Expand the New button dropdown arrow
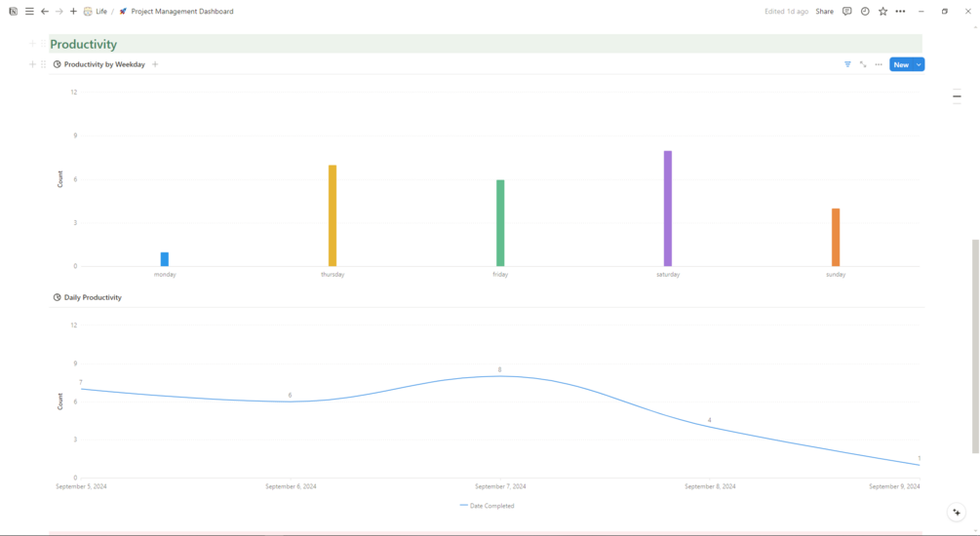The width and height of the screenshot is (980, 536). (919, 64)
